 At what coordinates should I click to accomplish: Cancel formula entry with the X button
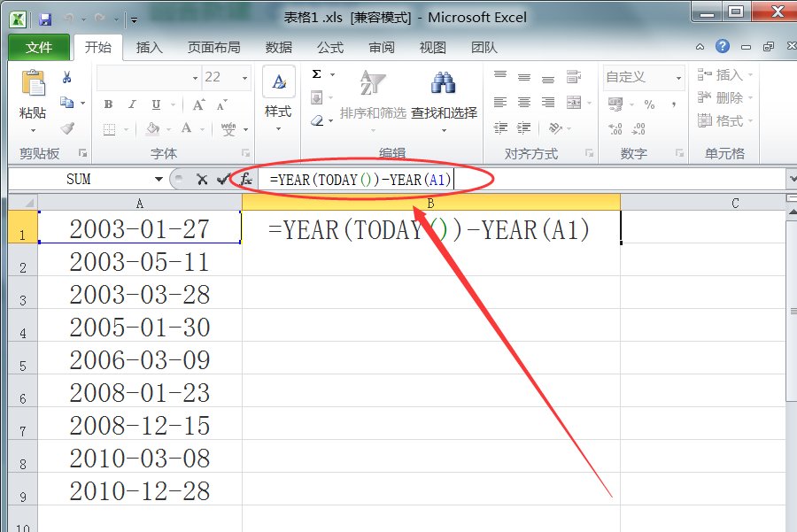point(204,179)
